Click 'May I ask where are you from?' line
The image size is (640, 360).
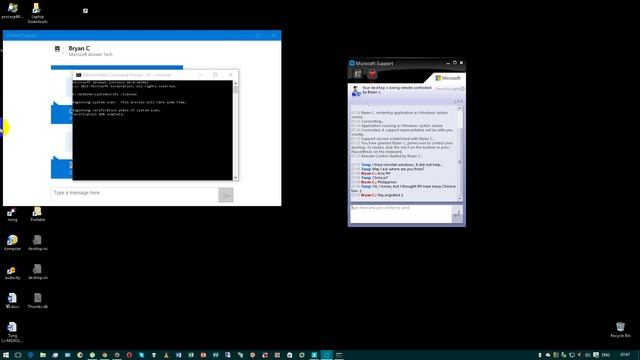pyautogui.click(x=388, y=169)
